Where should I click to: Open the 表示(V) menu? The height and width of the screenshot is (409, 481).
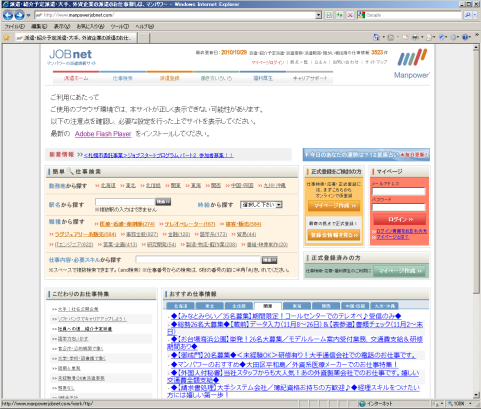pos(62,26)
